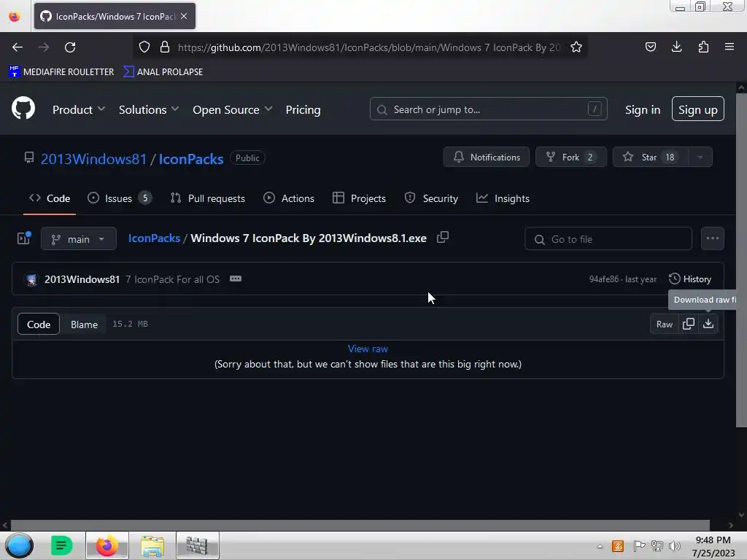Open the Pull requests tab
This screenshot has height=560, width=747.
click(x=208, y=198)
